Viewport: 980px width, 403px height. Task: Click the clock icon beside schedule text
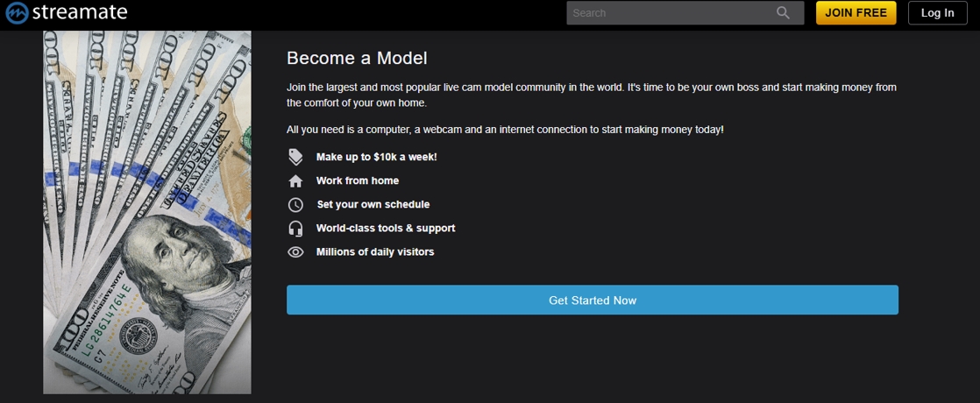click(x=295, y=205)
